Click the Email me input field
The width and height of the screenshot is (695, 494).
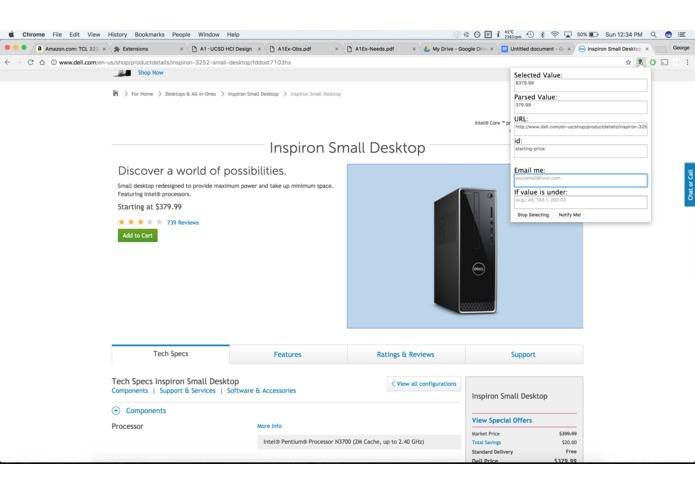pyautogui.click(x=581, y=180)
